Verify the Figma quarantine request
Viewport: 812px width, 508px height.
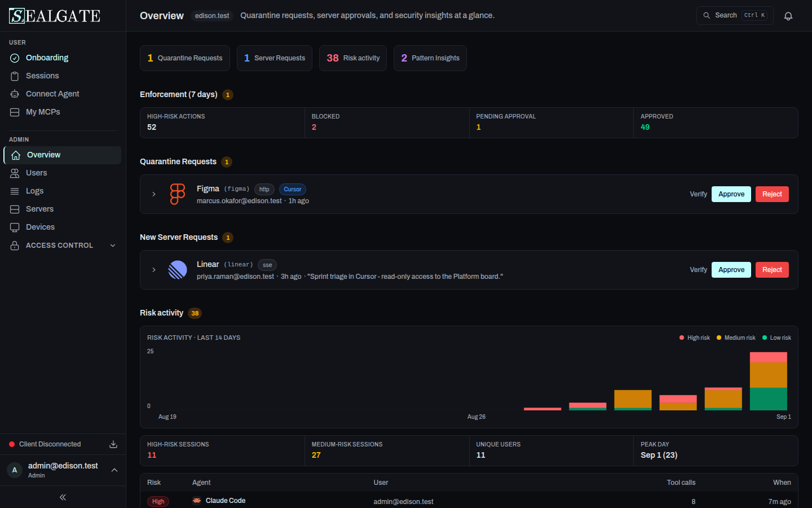(x=698, y=194)
